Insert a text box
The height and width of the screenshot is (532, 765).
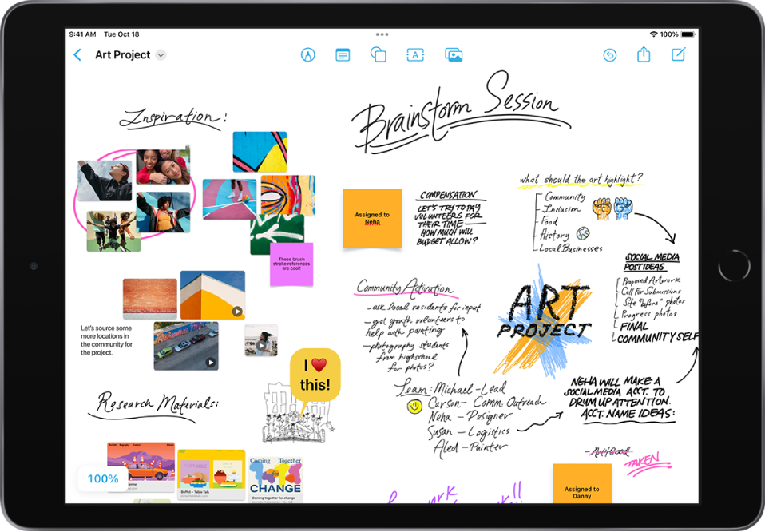coord(414,54)
